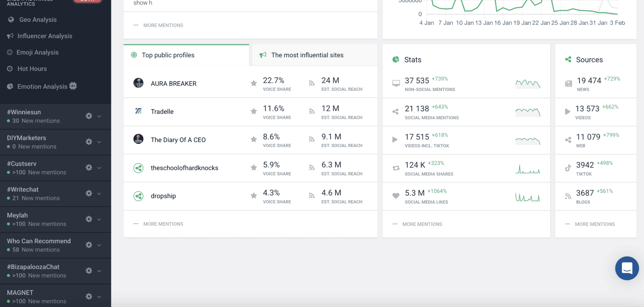Collapse the #BizapaloozaChat project chevron
The image size is (644, 307).
coord(99,271)
